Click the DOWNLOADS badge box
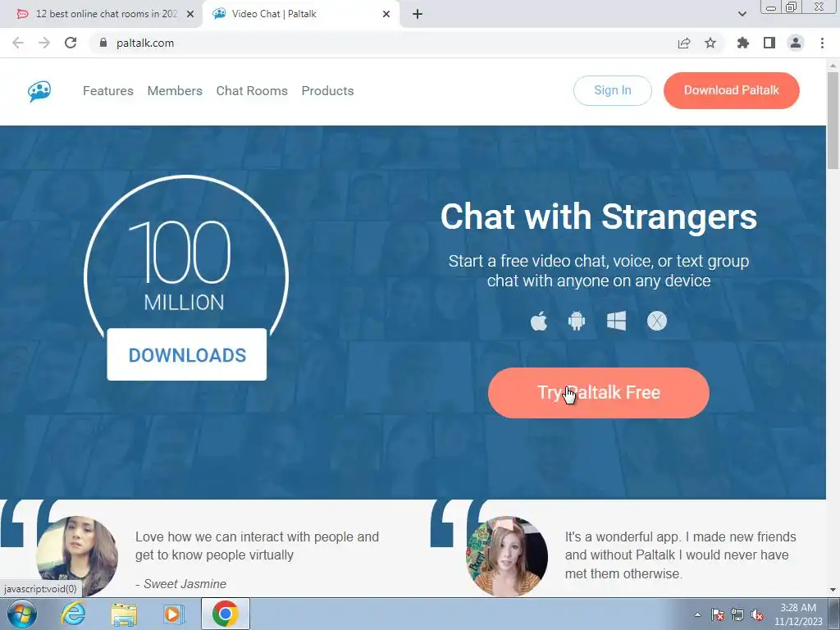Image resolution: width=840 pixels, height=630 pixels. (187, 354)
